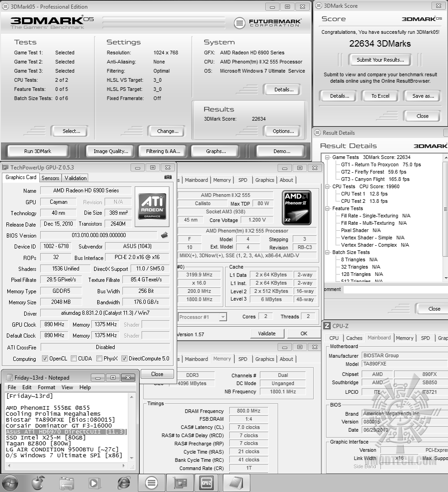The image size is (448, 492).
Task: Click the Comment input field in Result Details
Action: pyautogui.click(x=395, y=289)
